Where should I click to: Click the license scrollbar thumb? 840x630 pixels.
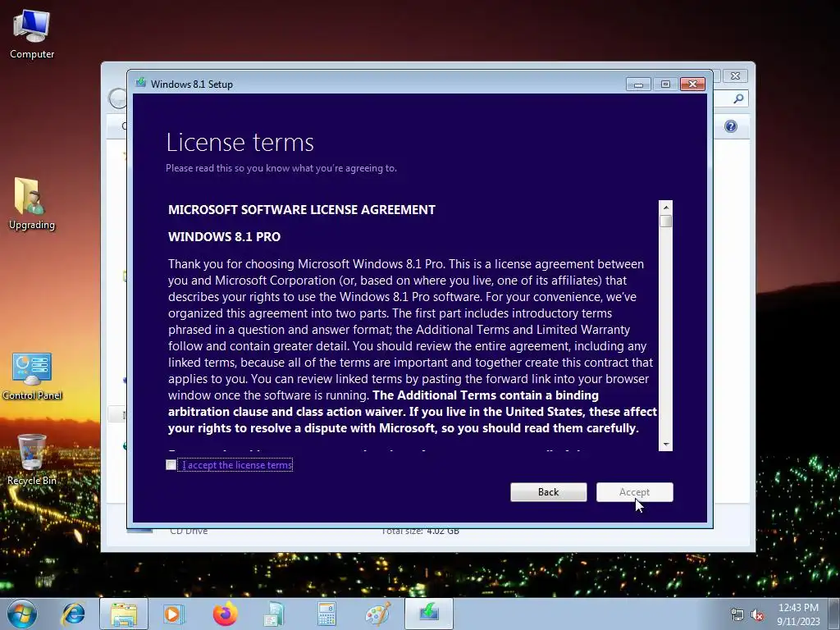click(665, 221)
